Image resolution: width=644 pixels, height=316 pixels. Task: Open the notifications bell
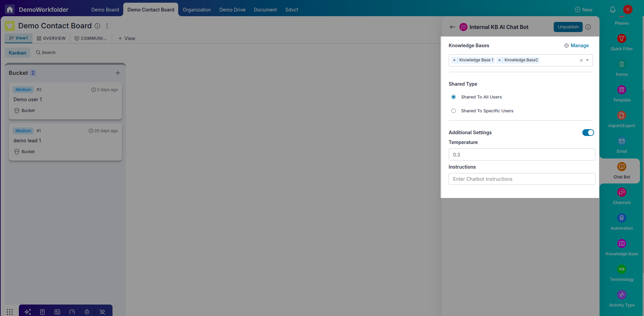coord(613,9)
